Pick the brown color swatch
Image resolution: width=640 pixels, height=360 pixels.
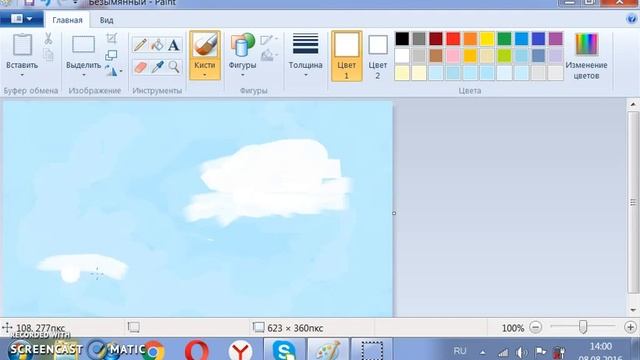pyautogui.click(x=436, y=56)
